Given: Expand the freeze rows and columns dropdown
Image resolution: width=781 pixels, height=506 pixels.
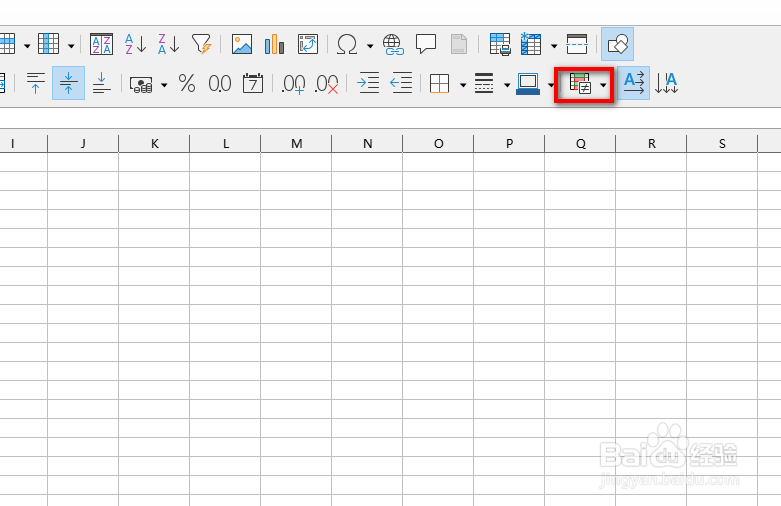Looking at the screenshot, I should [554, 46].
